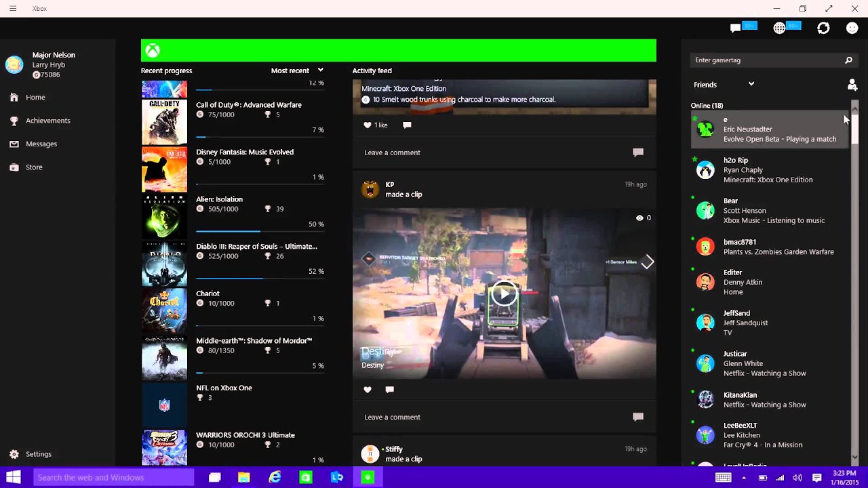Click Leave a comment under KP clip
Viewport: 868px width, 488px height.
point(392,417)
